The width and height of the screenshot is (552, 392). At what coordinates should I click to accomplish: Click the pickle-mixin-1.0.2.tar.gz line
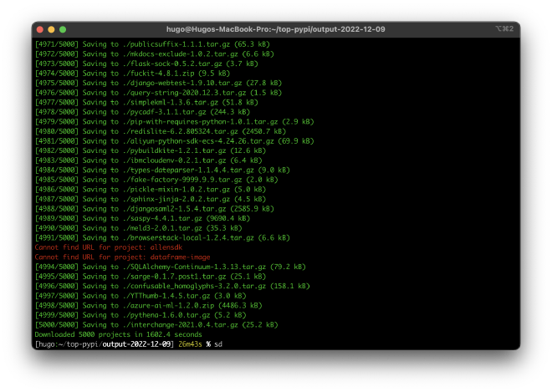(151, 190)
